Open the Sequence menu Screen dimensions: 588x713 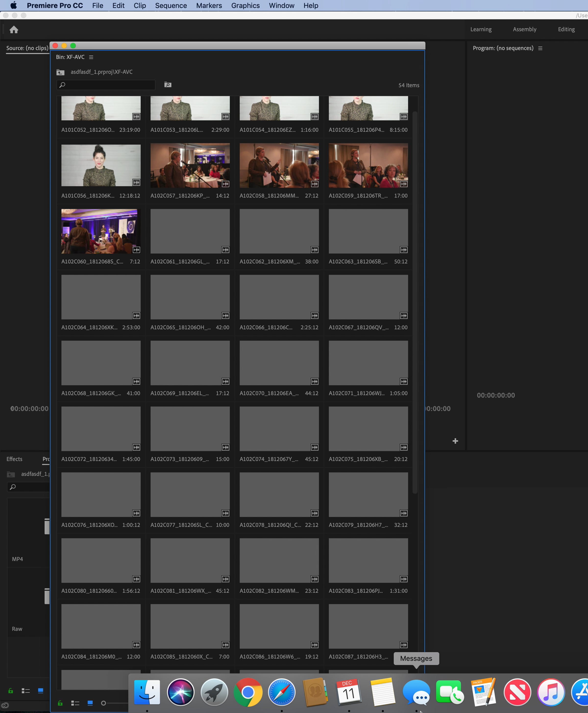171,5
